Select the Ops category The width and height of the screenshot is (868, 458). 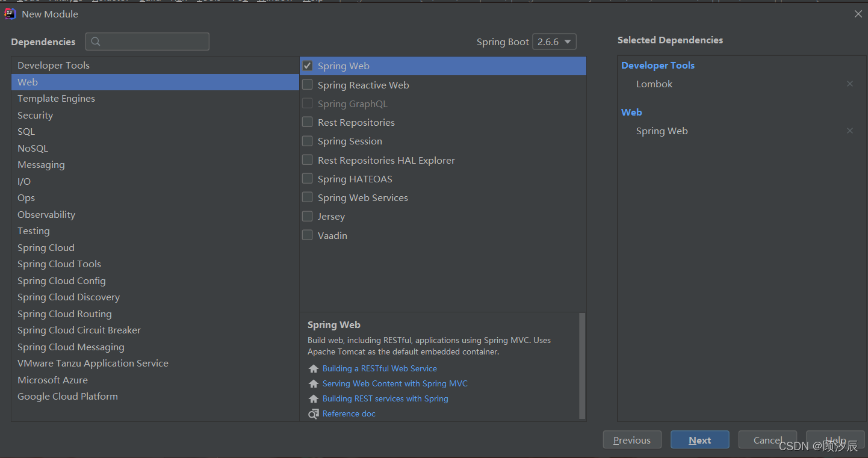pyautogui.click(x=155, y=197)
